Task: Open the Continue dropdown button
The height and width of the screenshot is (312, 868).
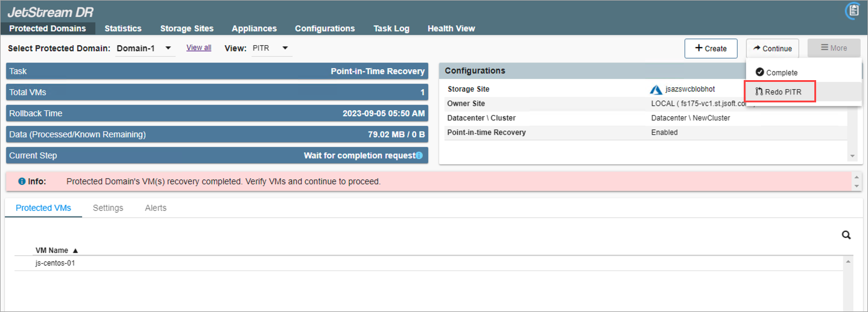Action: tap(772, 49)
